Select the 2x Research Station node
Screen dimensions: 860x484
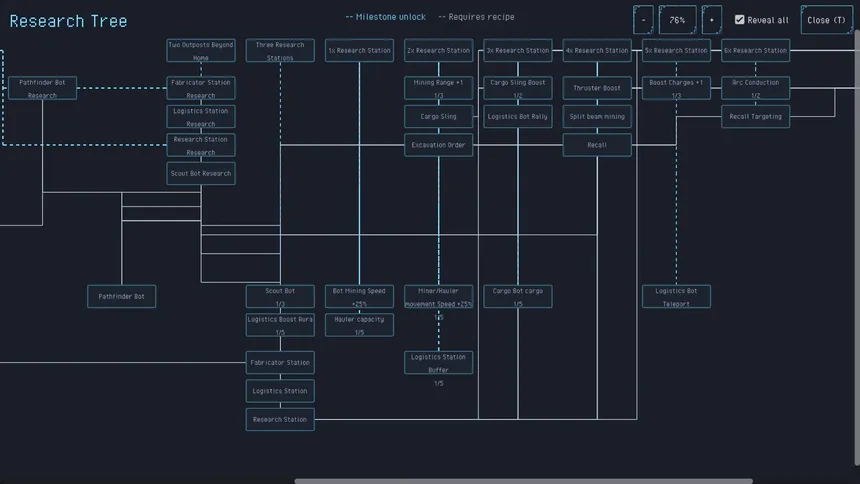438,50
